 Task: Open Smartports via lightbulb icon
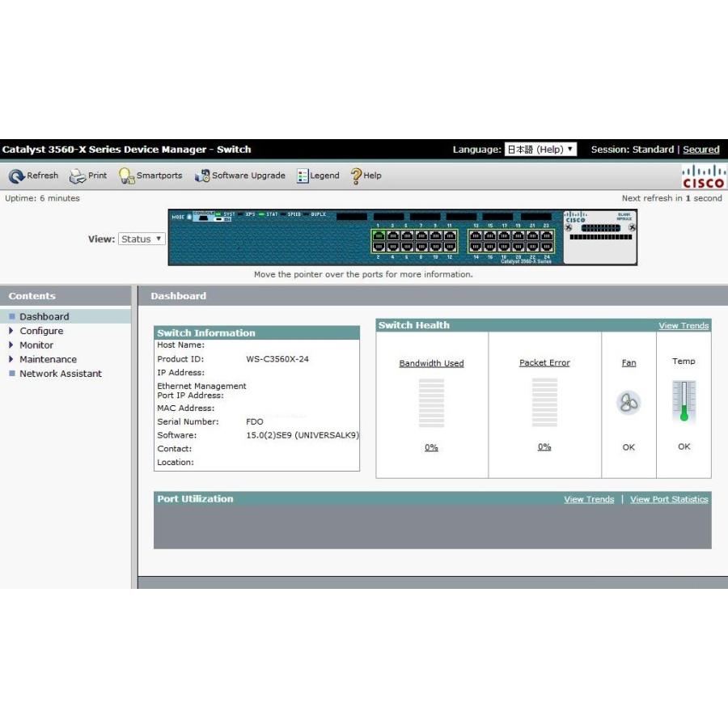click(x=126, y=176)
